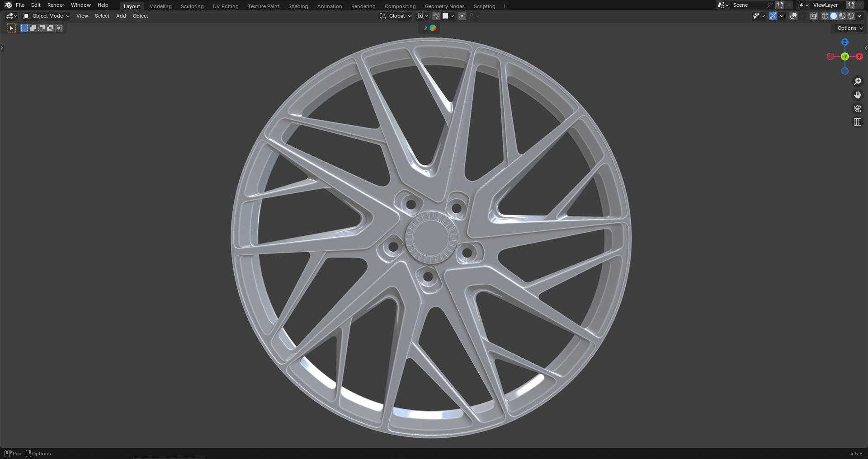Switch orthographic/perspective grid icon
The image size is (868, 459).
coord(858,122)
